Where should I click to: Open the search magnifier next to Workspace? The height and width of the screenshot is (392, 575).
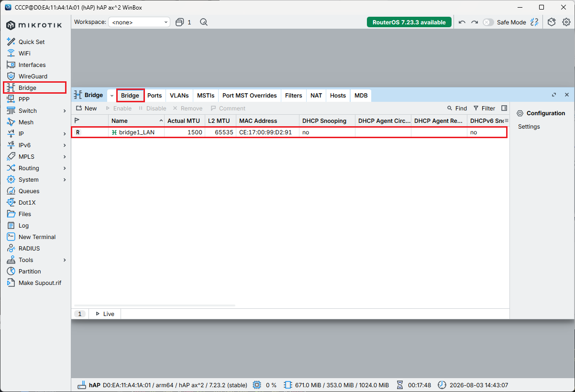[204, 22]
